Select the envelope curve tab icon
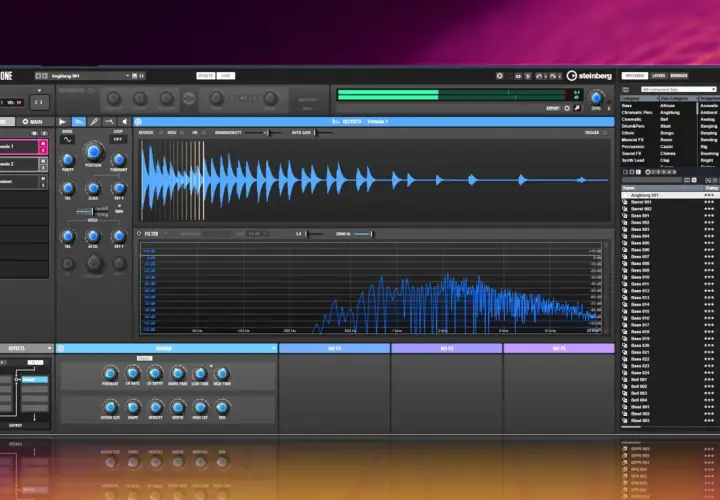The image size is (720, 500). click(x=109, y=122)
